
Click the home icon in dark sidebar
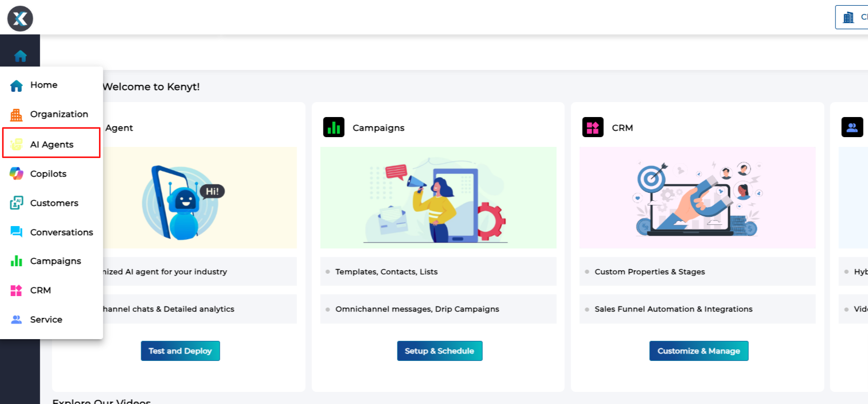point(20,56)
